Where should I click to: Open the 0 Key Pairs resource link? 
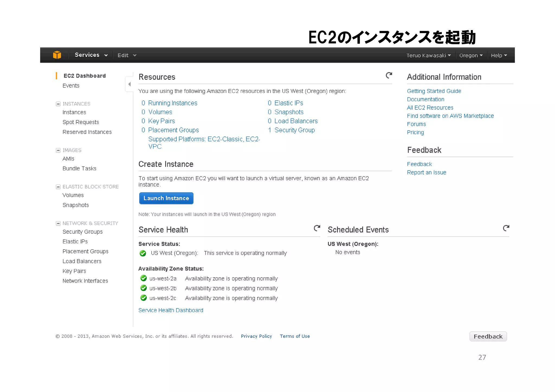click(x=158, y=121)
